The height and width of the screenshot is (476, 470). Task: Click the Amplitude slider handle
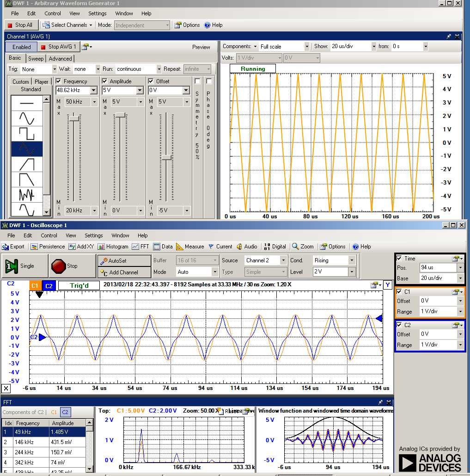[x=120, y=115]
